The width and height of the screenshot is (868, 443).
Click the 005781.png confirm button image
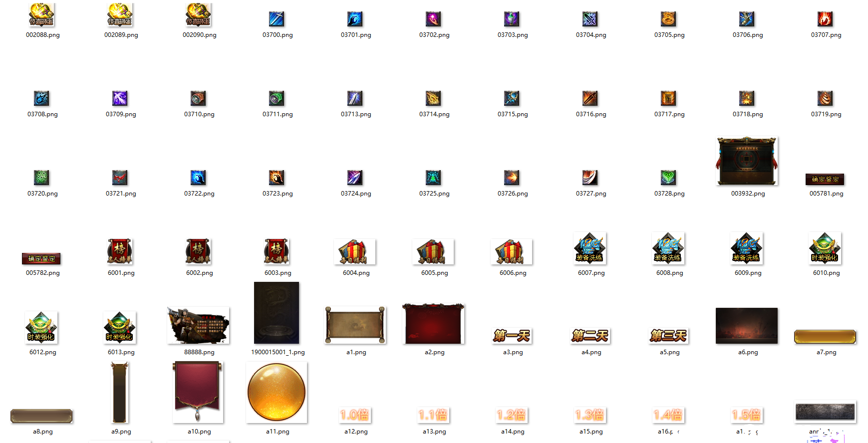[x=825, y=180]
